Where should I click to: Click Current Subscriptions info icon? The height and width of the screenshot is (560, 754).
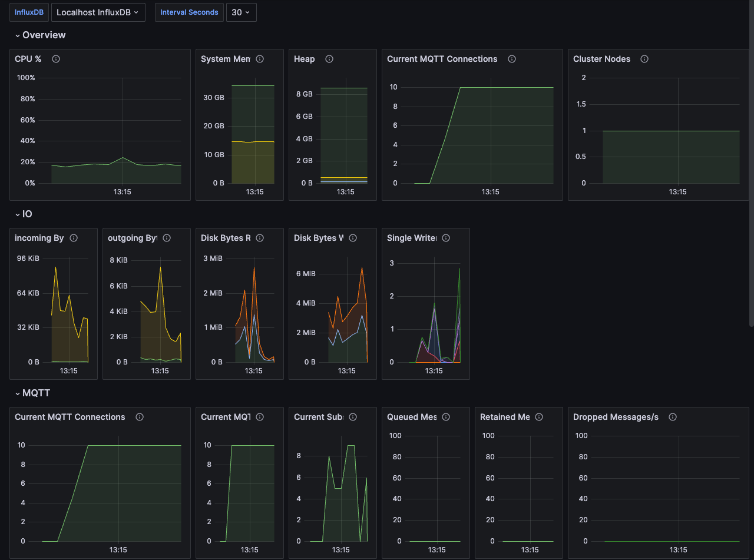point(353,417)
